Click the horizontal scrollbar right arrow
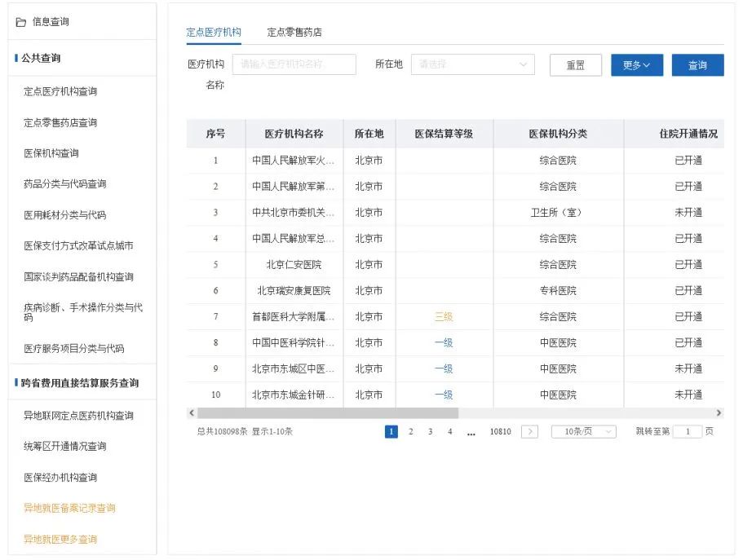743x560 pixels. (x=719, y=412)
